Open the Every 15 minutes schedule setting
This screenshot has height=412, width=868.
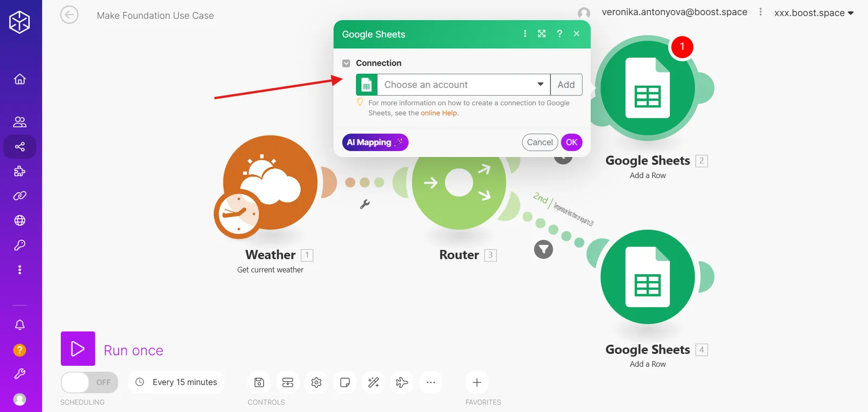(177, 382)
